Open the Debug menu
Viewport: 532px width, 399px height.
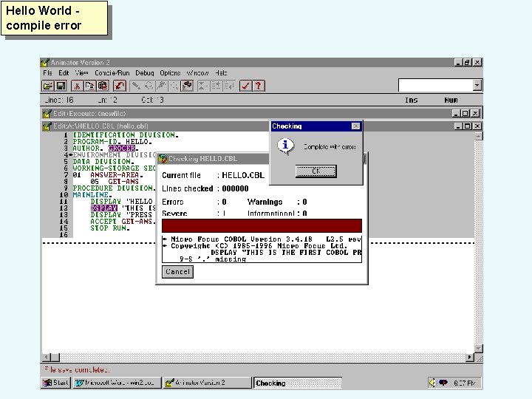coord(145,73)
